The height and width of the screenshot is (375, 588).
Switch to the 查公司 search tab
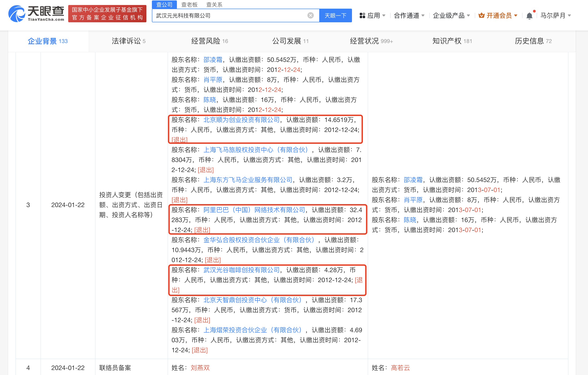[x=164, y=4]
